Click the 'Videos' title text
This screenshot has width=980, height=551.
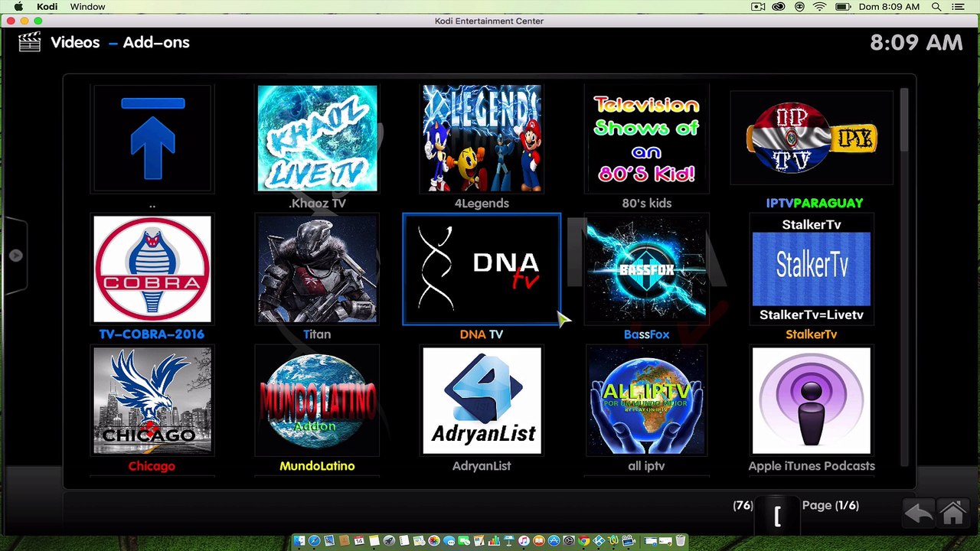(75, 43)
